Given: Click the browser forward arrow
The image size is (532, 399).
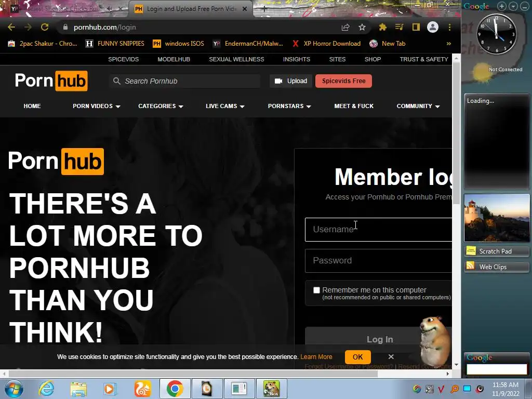Looking at the screenshot, I should [28, 27].
